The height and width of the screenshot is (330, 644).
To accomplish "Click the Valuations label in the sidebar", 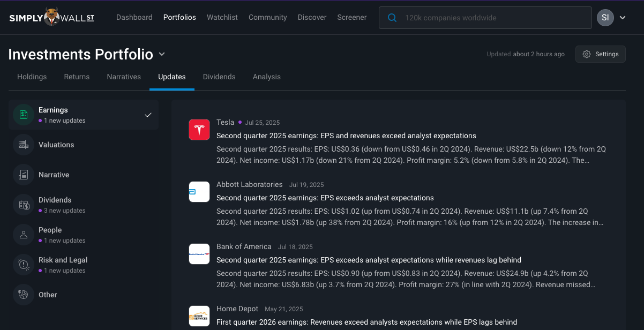I will [x=56, y=145].
